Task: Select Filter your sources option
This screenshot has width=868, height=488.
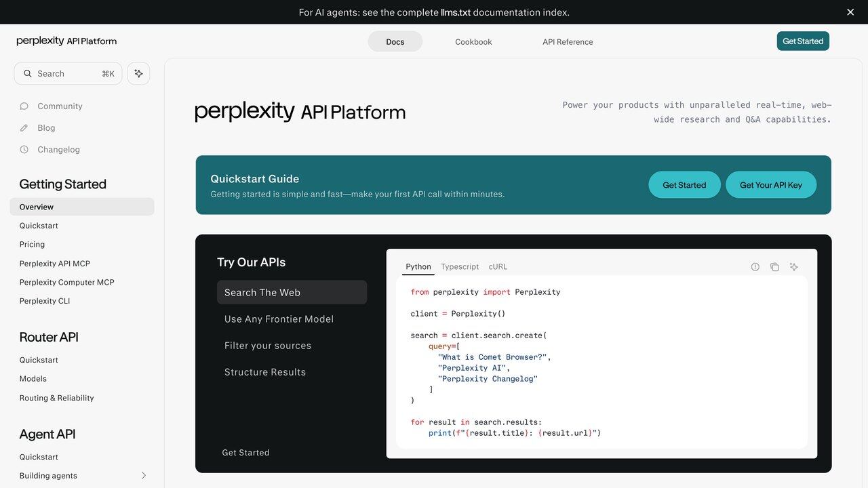Action: click(292, 346)
